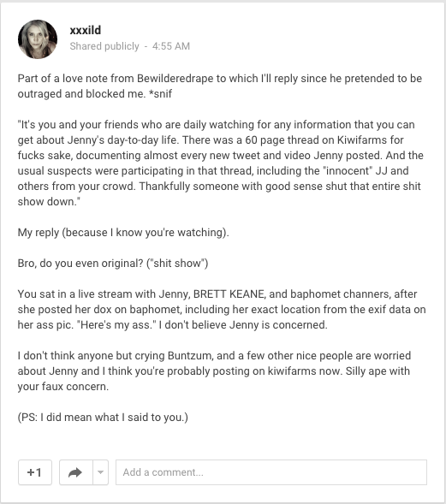Click the phrase Silly ape with
This screenshot has height=504, width=446.
pyautogui.click(x=378, y=371)
